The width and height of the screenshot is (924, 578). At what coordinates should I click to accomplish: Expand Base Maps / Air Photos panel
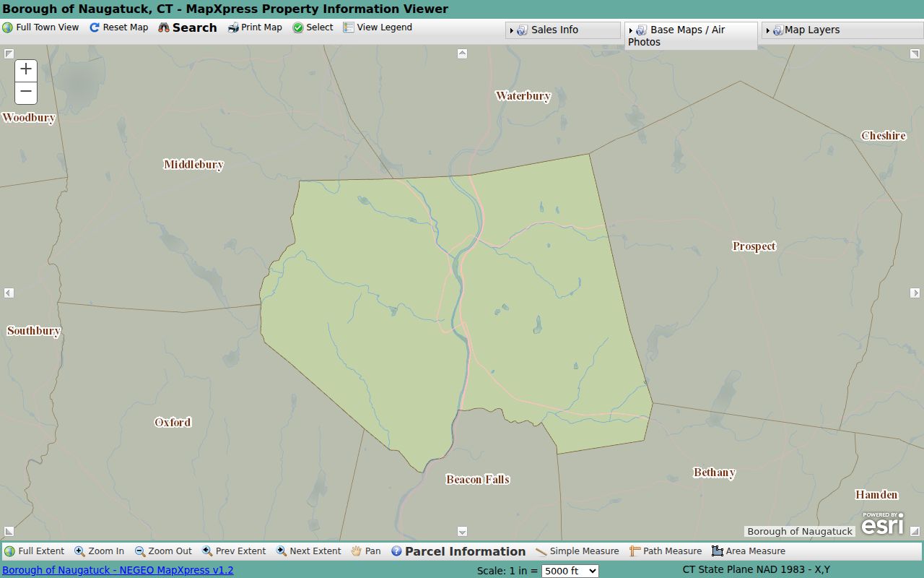pos(691,36)
